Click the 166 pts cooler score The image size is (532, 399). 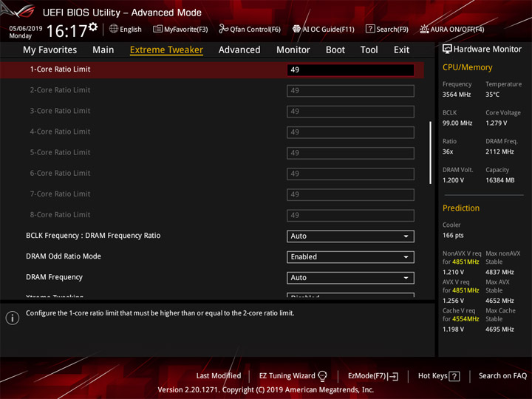pyautogui.click(x=453, y=235)
